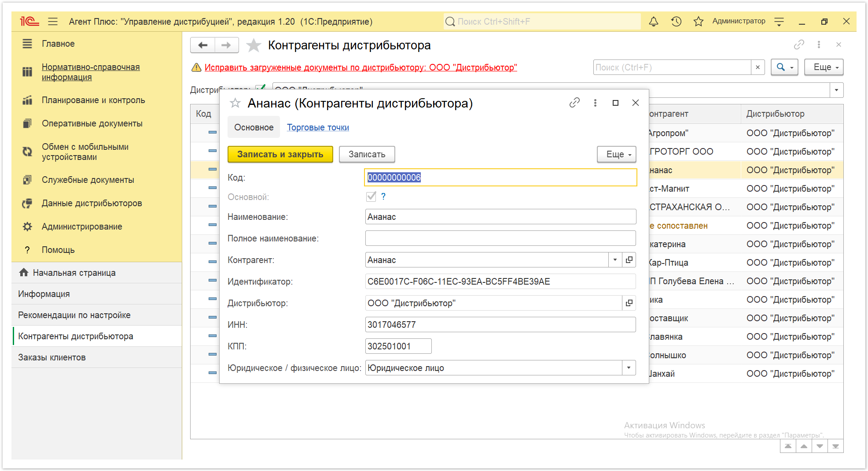868x471 pixels.
Task: Click the ИНН input field
Action: pos(500,325)
